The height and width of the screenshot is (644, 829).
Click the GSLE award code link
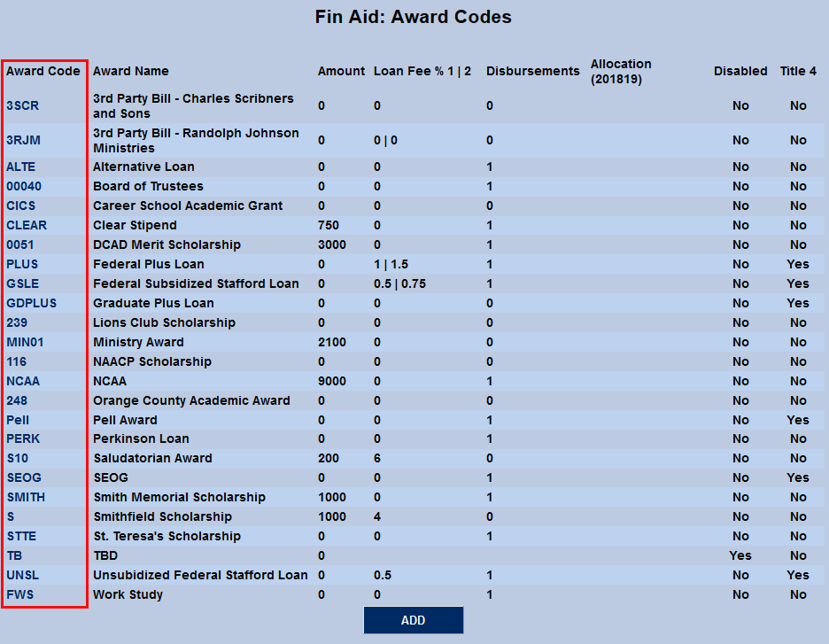pyautogui.click(x=23, y=284)
